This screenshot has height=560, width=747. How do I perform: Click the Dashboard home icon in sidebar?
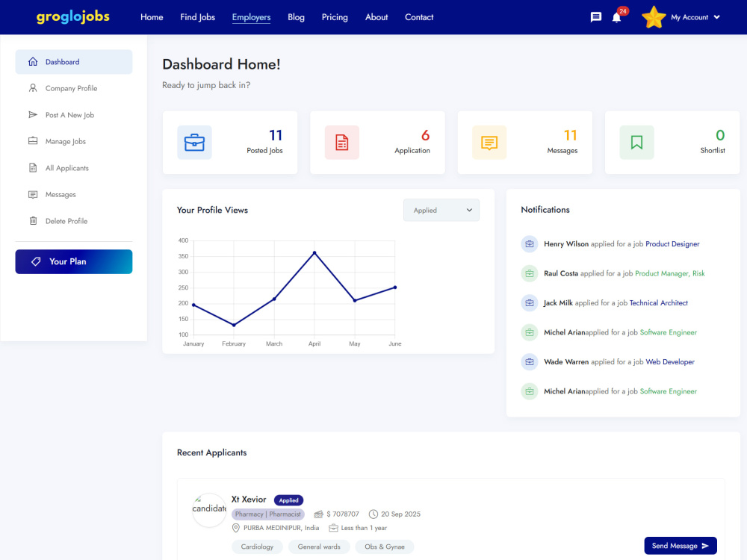pos(33,61)
